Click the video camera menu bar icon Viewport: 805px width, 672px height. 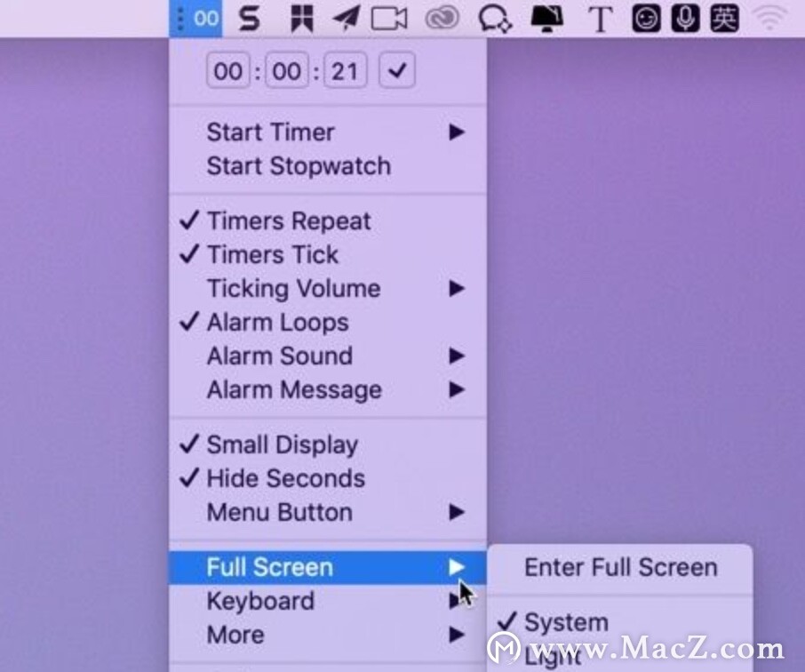[389, 19]
